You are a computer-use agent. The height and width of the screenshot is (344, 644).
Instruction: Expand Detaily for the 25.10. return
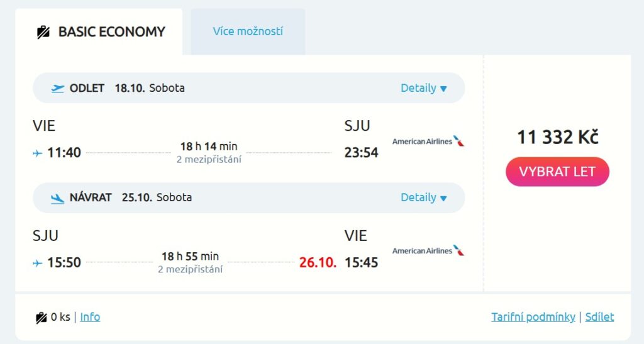(424, 197)
